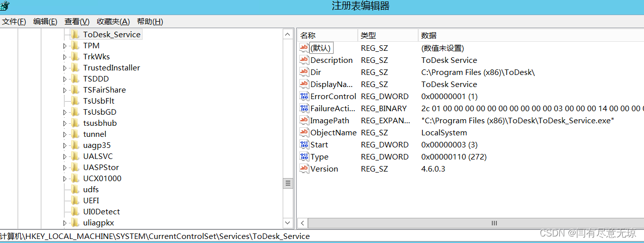Expand the uagp35 key
Screen dimensions: 644x243
65,145
